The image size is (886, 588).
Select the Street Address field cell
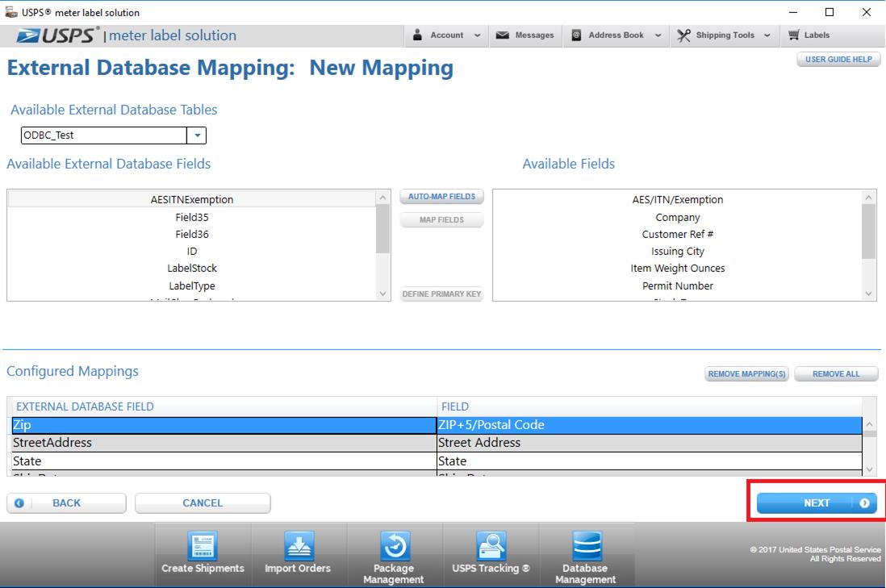click(x=650, y=443)
